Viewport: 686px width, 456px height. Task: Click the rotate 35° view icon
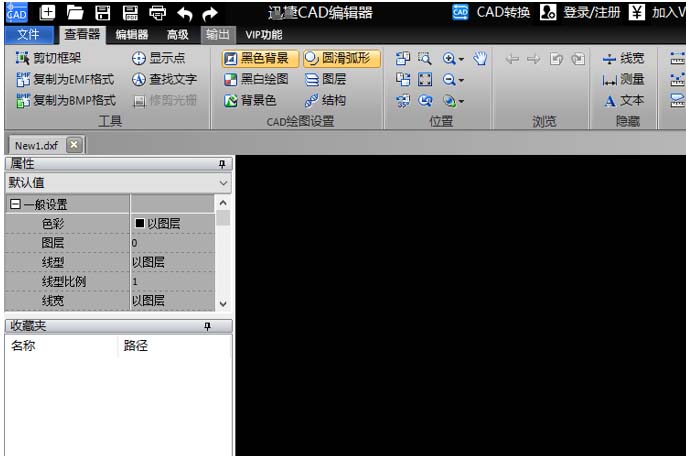coord(403,101)
